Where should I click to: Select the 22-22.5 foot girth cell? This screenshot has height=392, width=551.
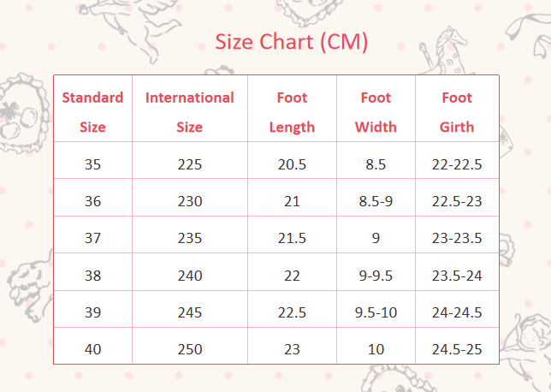(457, 164)
